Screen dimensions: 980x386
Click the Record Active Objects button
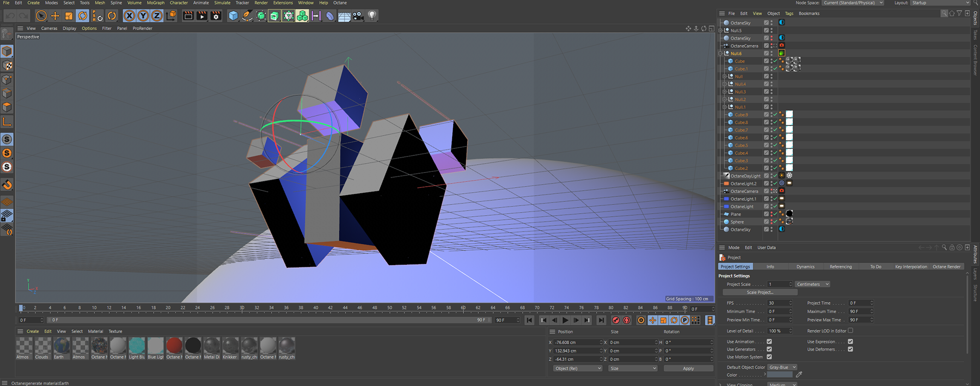pyautogui.click(x=616, y=320)
